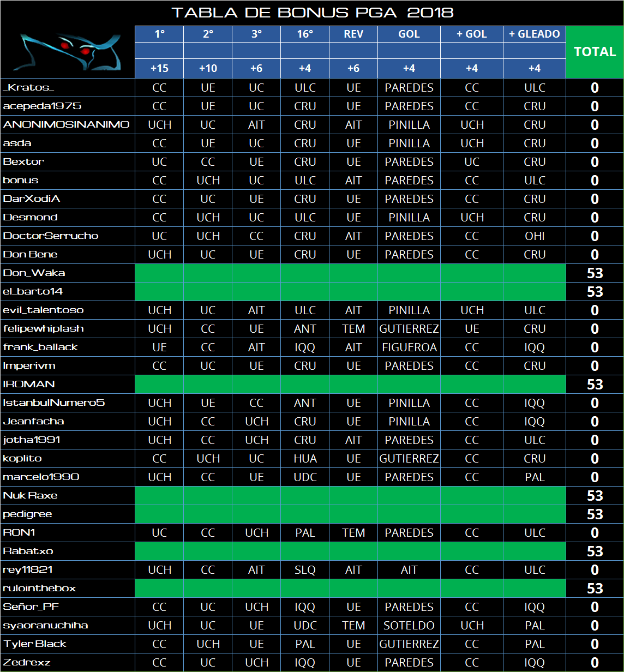The image size is (624, 672).
Task: Select the Don Bene player name
Action: [x=30, y=255]
